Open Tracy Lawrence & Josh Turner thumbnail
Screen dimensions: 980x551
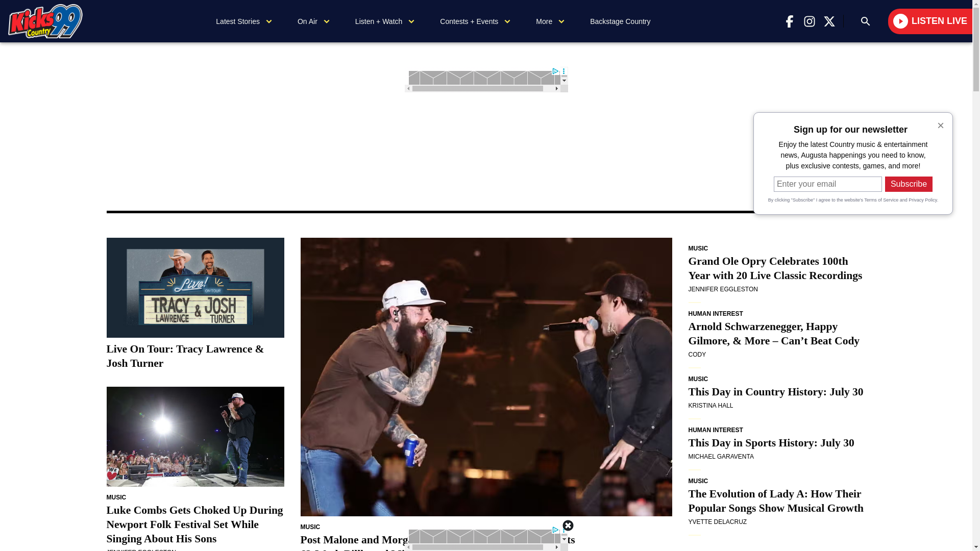pyautogui.click(x=195, y=288)
